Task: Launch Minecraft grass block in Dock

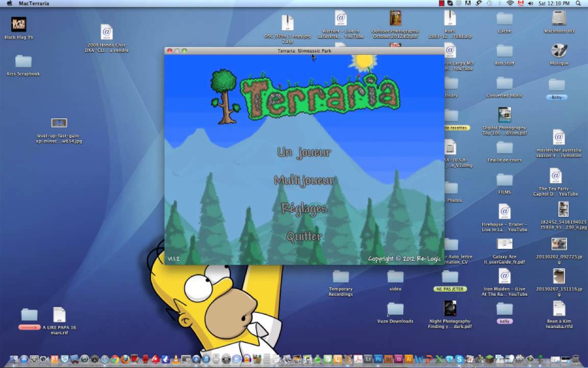Action: click(x=489, y=359)
